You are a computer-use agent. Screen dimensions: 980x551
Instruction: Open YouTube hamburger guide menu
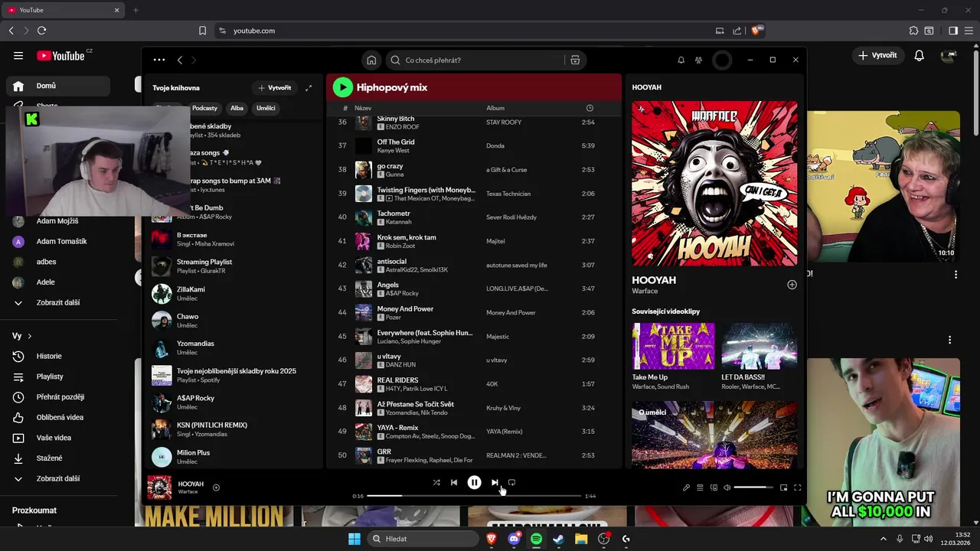pyautogui.click(x=18, y=55)
